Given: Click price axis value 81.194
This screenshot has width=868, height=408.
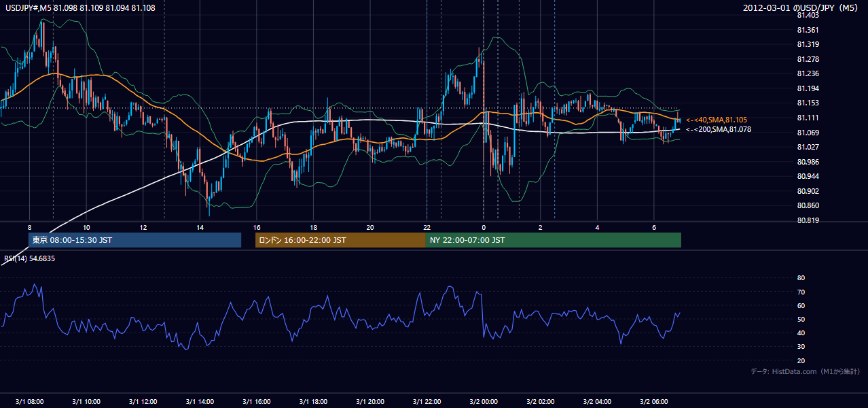Looking at the screenshot, I should tap(808, 88).
